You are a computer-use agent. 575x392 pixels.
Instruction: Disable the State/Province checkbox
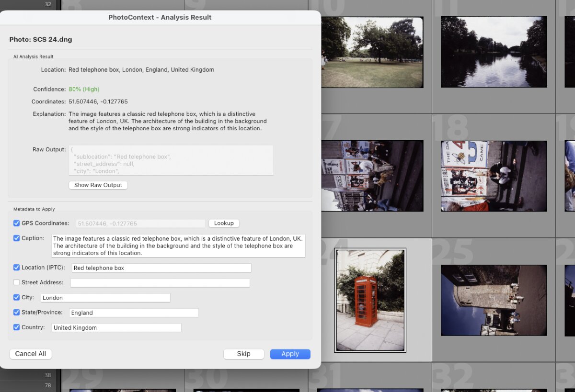[16, 312]
